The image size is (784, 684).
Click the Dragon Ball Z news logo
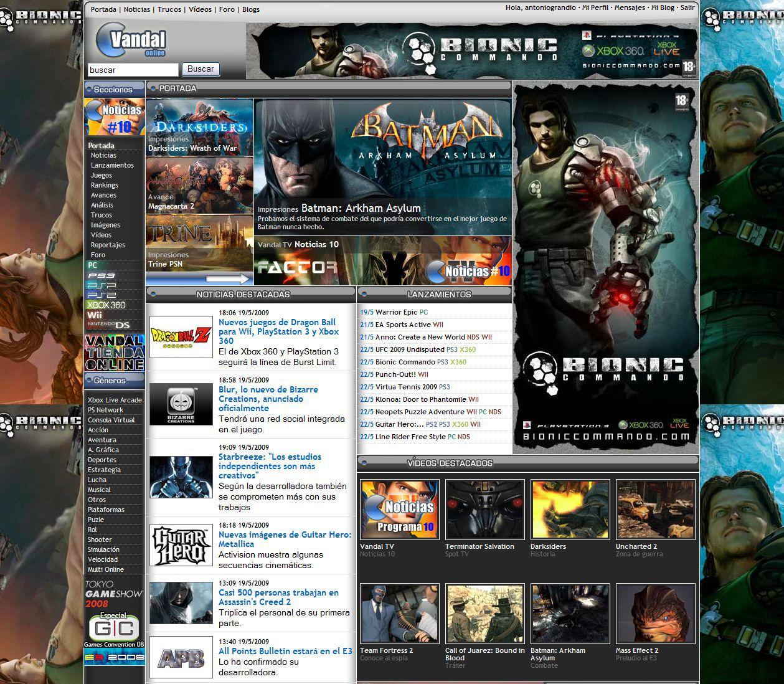(x=181, y=337)
